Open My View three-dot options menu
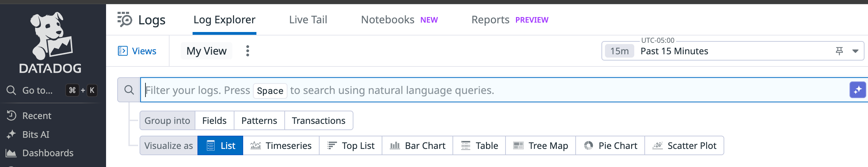This screenshot has width=868, height=167. pyautogui.click(x=248, y=51)
